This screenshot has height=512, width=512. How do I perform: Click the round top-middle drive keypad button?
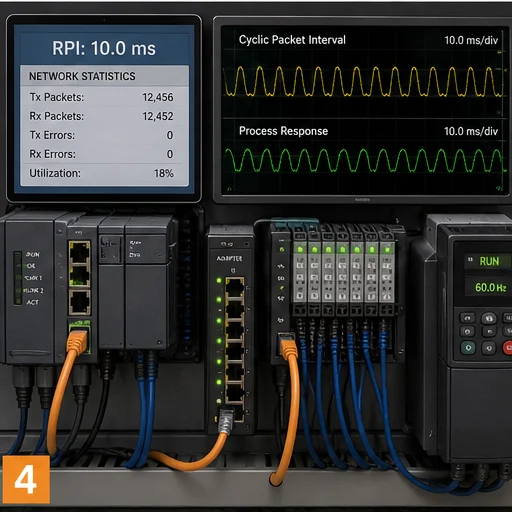[x=489, y=318]
